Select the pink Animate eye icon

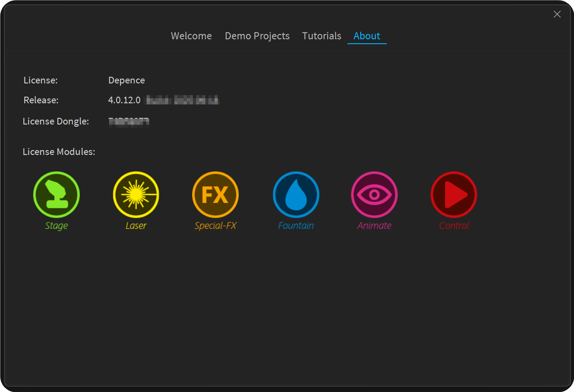[x=374, y=195]
